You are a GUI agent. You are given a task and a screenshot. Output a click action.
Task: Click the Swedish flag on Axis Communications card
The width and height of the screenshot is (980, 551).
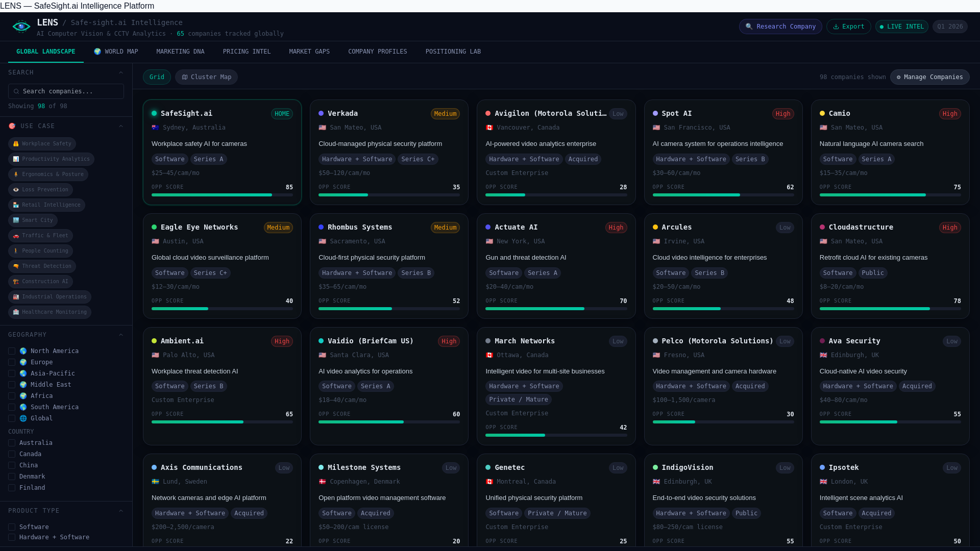click(x=155, y=482)
